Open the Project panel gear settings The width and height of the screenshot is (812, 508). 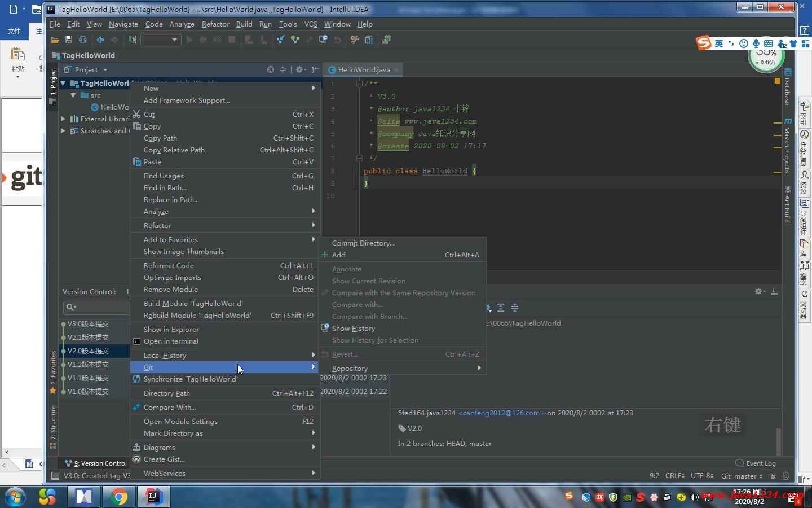pyautogui.click(x=300, y=69)
